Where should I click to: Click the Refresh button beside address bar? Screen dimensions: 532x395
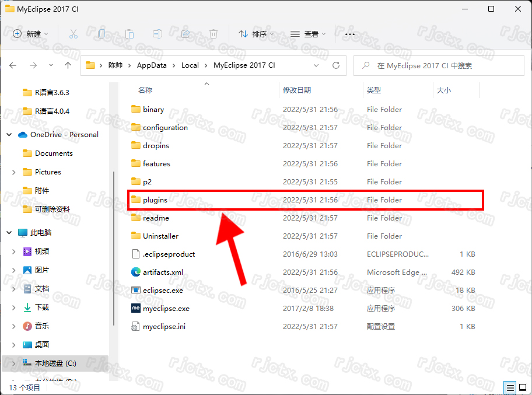click(x=335, y=65)
